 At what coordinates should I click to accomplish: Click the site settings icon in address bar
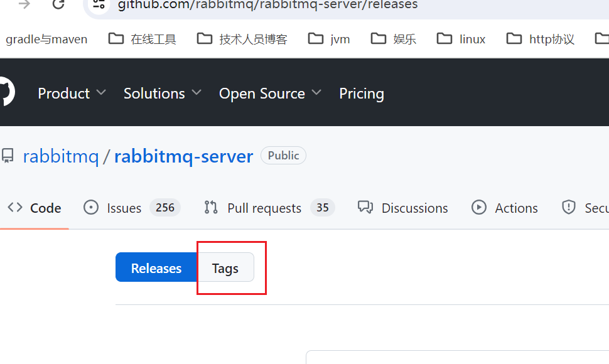coord(99,4)
